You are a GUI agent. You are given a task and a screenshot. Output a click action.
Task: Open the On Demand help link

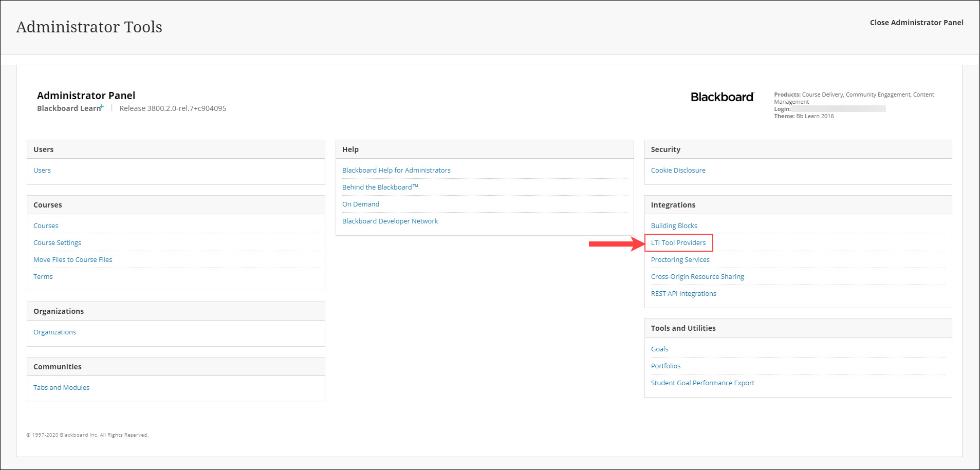(x=361, y=204)
